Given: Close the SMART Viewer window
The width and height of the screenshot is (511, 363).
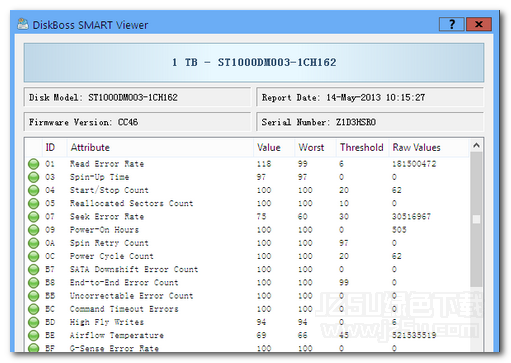Looking at the screenshot, I should [479, 24].
